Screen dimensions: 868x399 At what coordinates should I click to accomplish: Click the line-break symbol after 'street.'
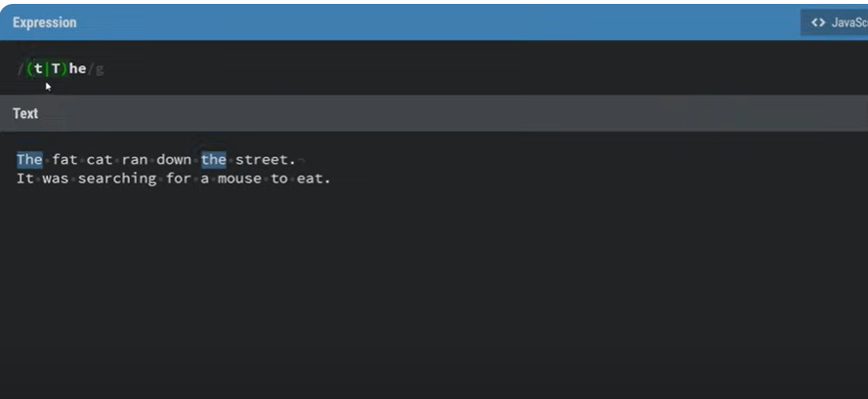click(x=301, y=161)
